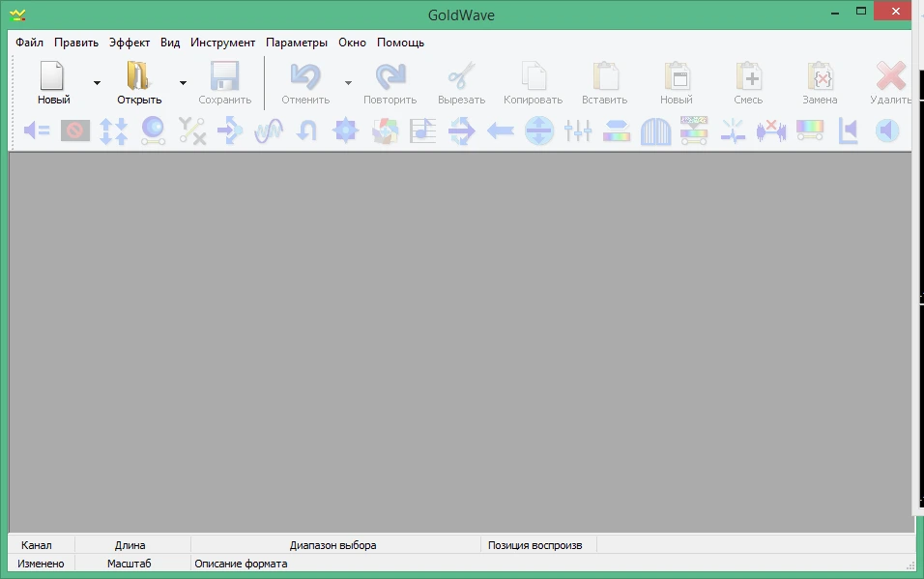Click the Смесь mix icon
Image resolution: width=924 pixels, height=579 pixels.
click(x=749, y=76)
